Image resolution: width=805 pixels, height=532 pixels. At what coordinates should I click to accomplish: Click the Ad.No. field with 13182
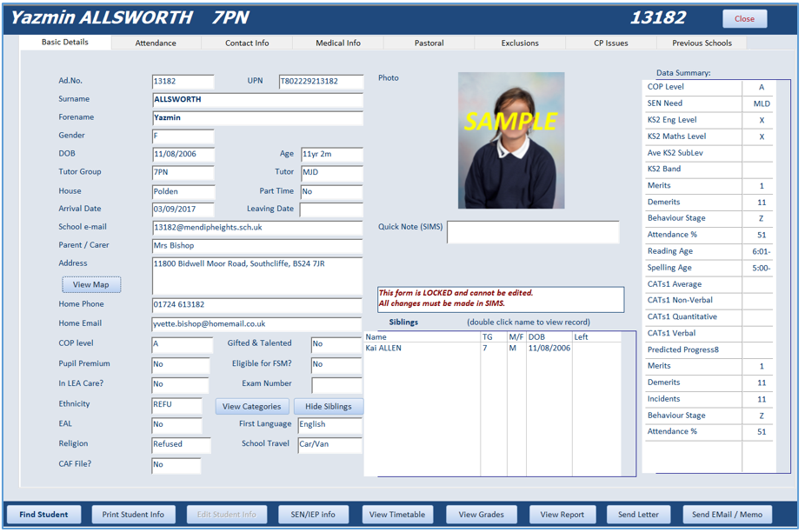click(183, 82)
